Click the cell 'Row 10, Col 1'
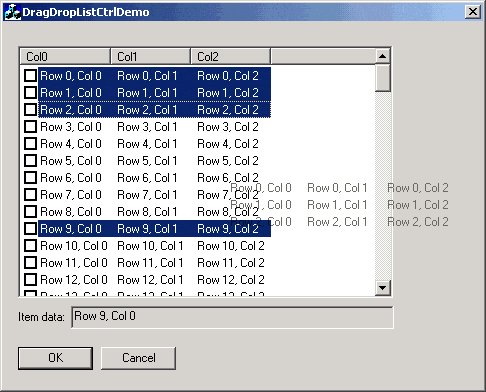Image resolution: width=486 pixels, height=392 pixels. click(x=150, y=246)
